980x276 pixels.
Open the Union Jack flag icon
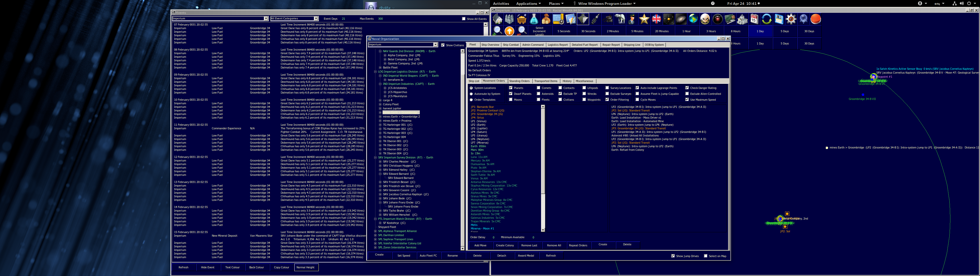click(x=656, y=19)
